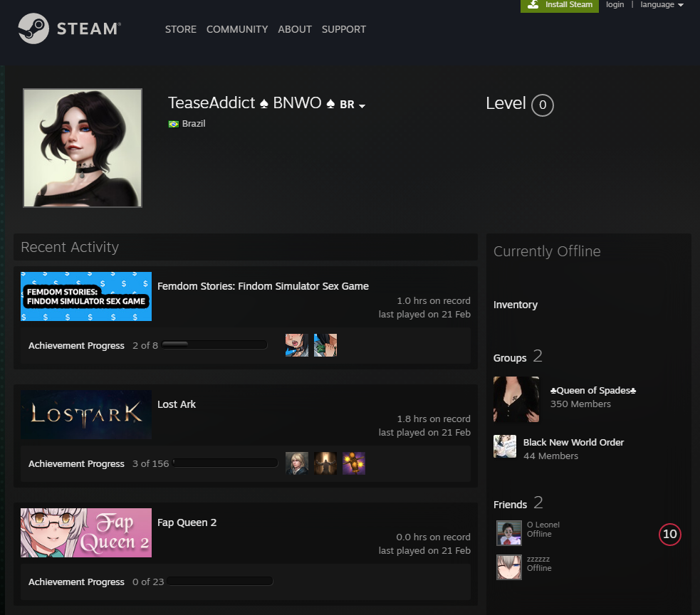Click the profile avatar image

click(83, 148)
